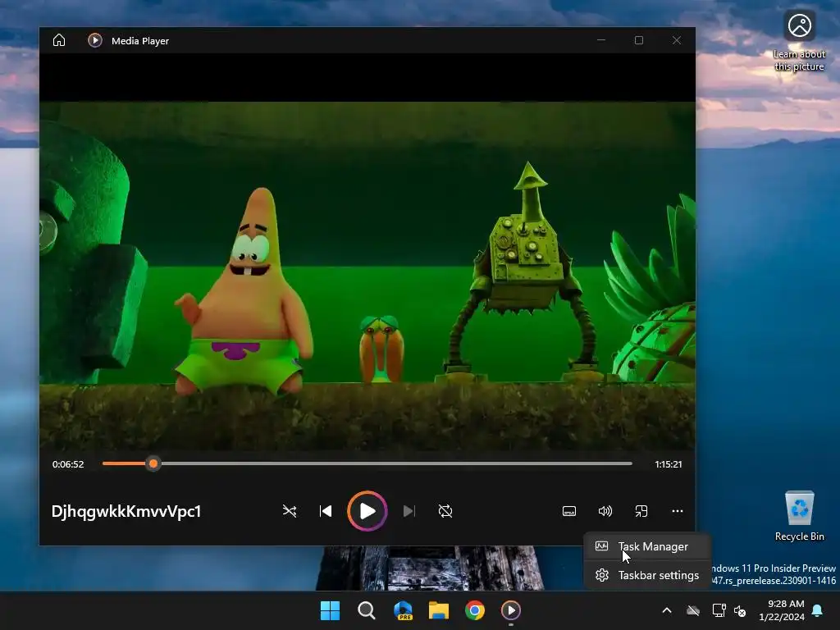Skip to previous track
The height and width of the screenshot is (630, 840).
click(325, 511)
